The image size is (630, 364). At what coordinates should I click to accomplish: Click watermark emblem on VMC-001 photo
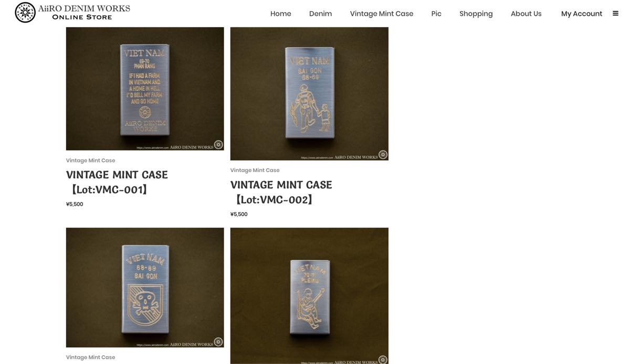pos(218,145)
